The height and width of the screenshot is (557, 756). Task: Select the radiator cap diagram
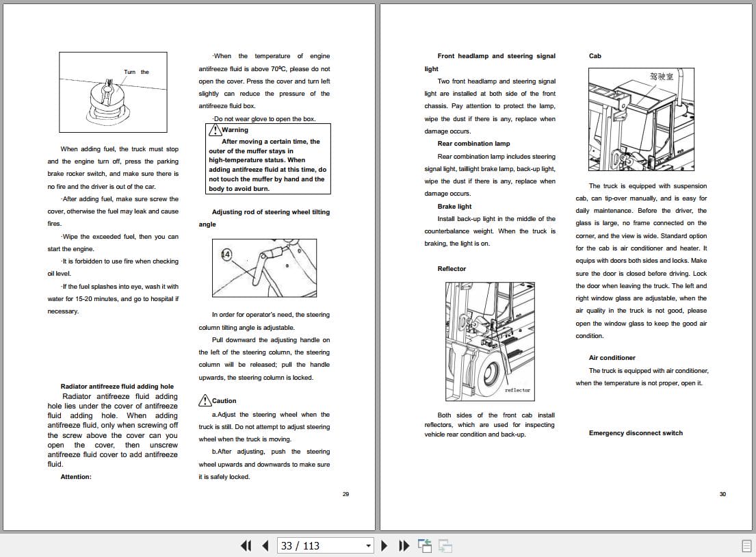[x=112, y=92]
